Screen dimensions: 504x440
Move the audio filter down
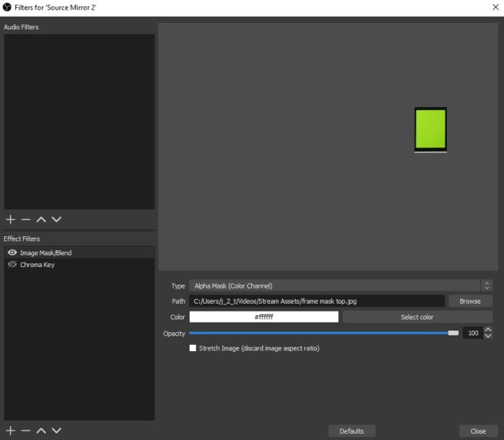(x=56, y=219)
